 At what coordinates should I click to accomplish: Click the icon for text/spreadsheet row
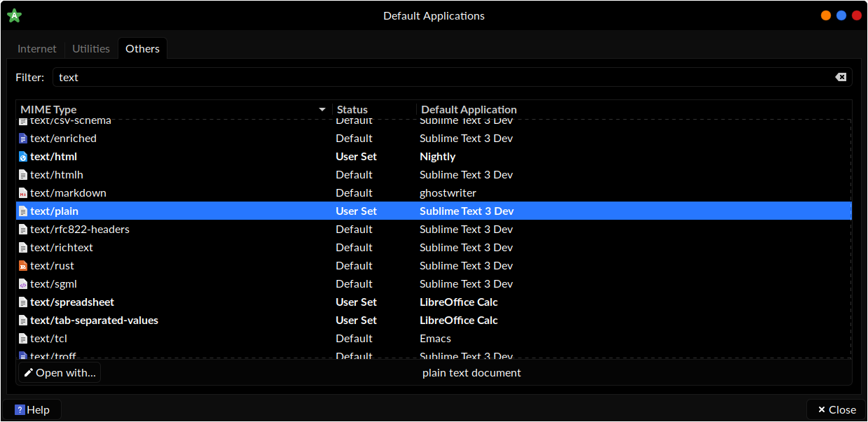pos(23,302)
